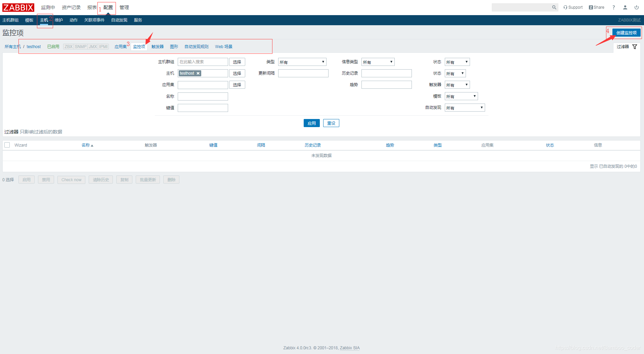Click the ZABBIX logo
644x354 pixels.
(18, 7)
